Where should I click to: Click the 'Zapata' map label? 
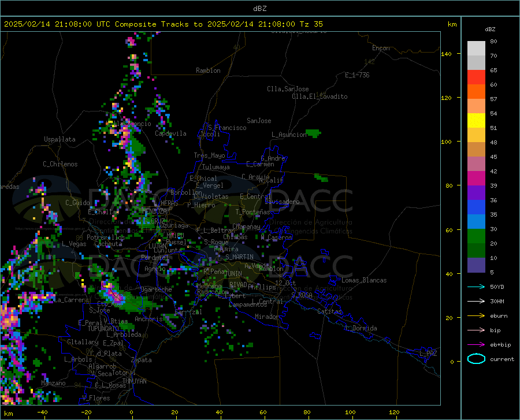tap(142, 360)
